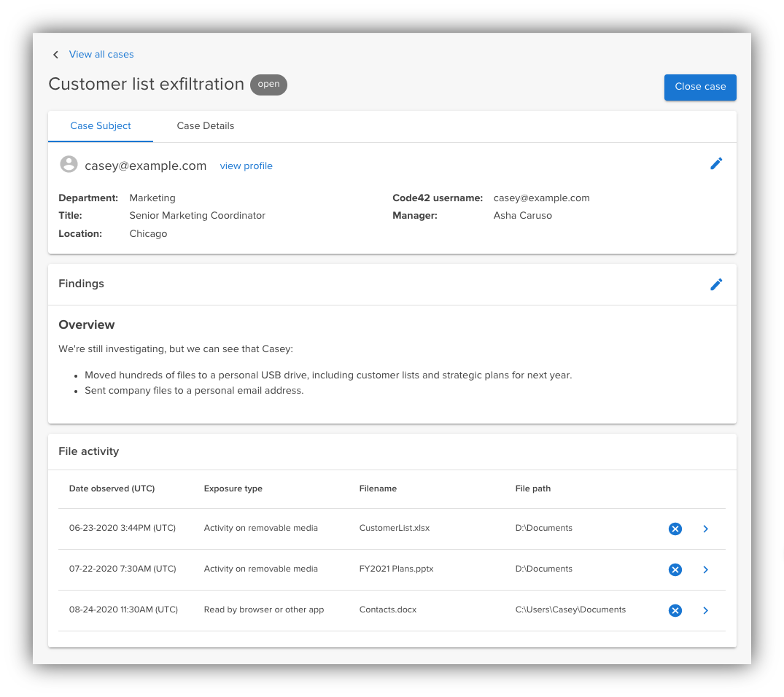Image resolution: width=784 pixels, height=697 pixels.
Task: Switch to the Case Details tab
Action: click(x=206, y=126)
